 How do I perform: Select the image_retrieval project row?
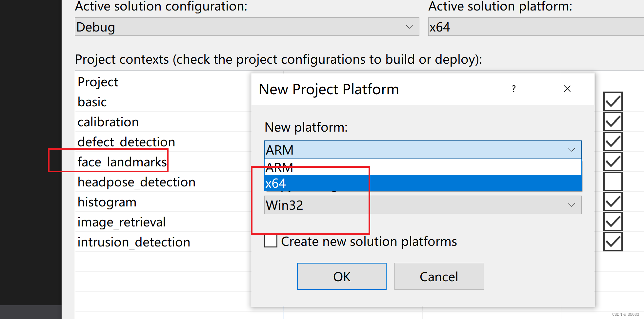pos(122,222)
